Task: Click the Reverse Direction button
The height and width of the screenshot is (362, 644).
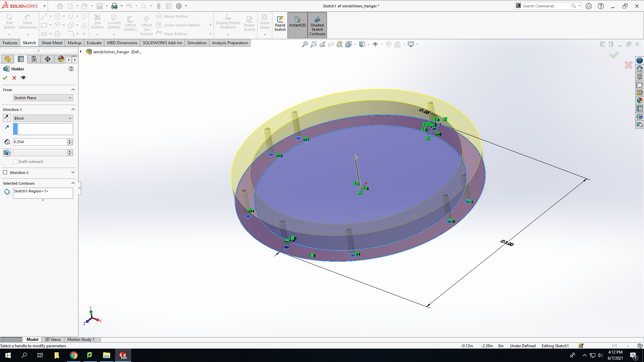Action: point(7,118)
